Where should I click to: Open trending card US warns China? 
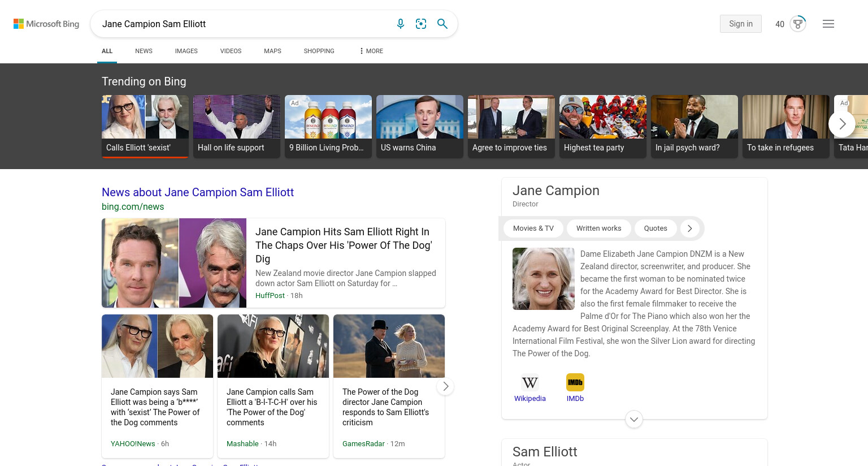[x=420, y=126]
